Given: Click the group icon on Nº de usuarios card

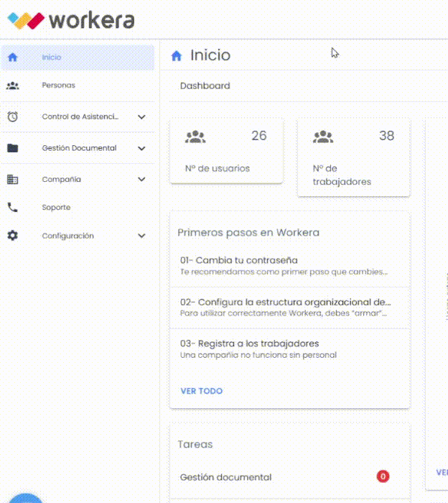Looking at the screenshot, I should point(195,137).
